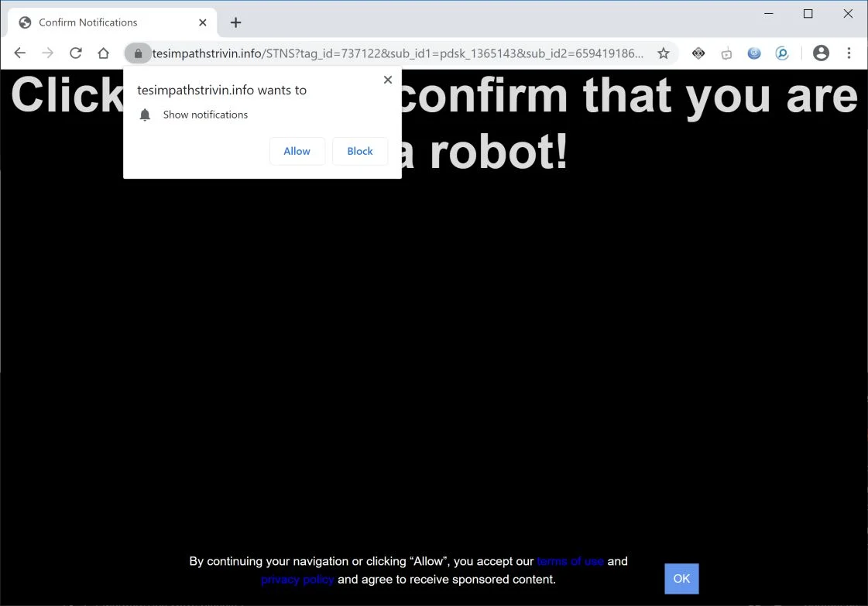Click the forward navigation arrow
Image resolution: width=868 pixels, height=606 pixels.
(47, 53)
